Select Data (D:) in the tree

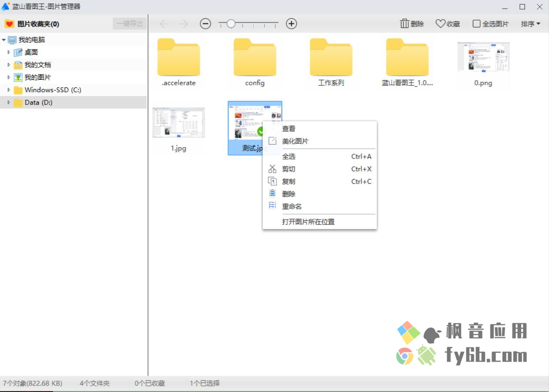coord(73,102)
